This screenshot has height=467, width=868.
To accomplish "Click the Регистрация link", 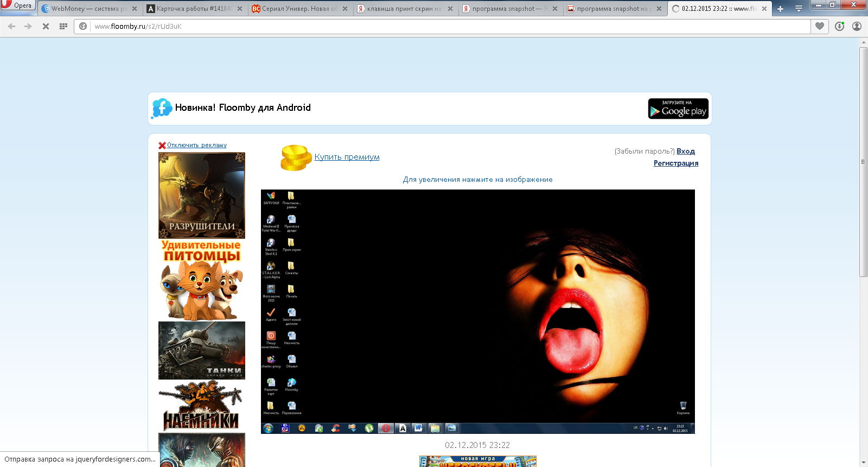I will [x=675, y=163].
